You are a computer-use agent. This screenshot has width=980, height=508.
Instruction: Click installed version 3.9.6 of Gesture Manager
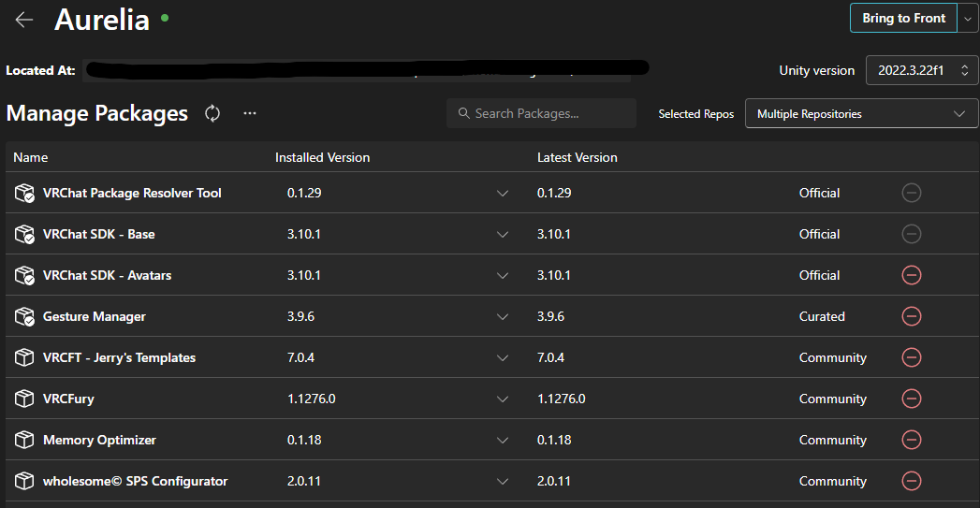300,316
